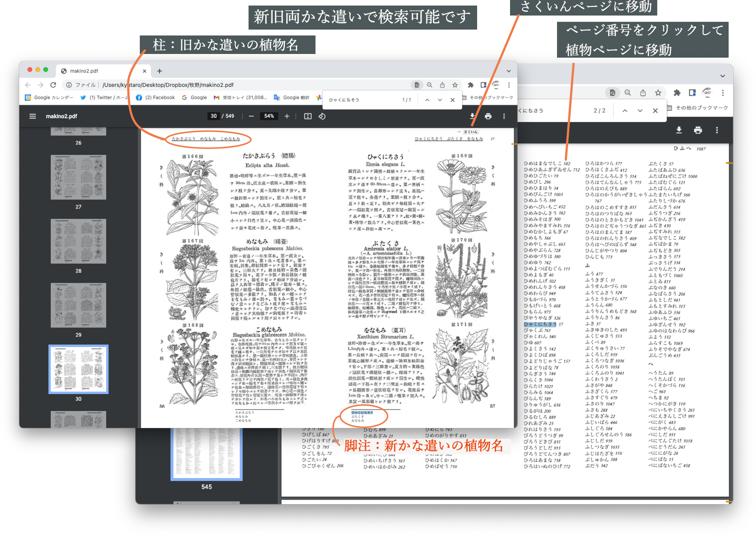Rotate the PDF counterclockwise
756x536 pixels.
coord(322,116)
